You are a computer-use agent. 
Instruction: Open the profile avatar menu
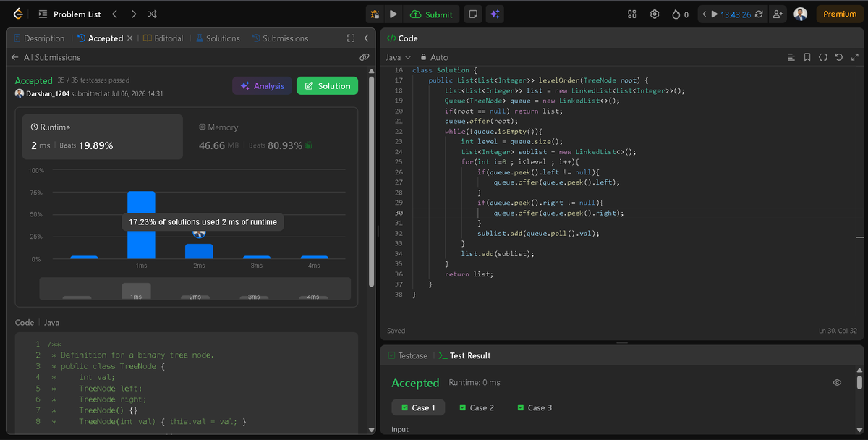coord(800,14)
